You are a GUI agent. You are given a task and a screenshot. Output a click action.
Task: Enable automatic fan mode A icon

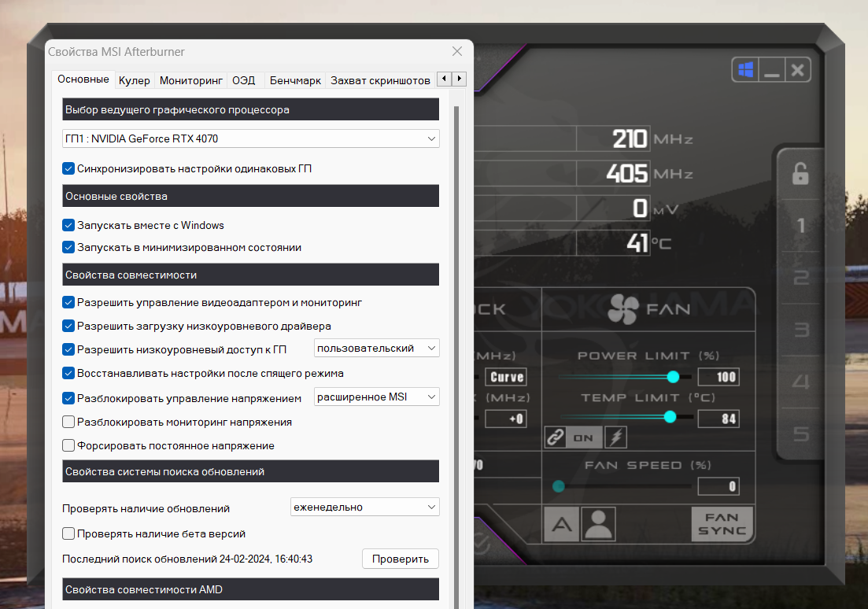(561, 524)
